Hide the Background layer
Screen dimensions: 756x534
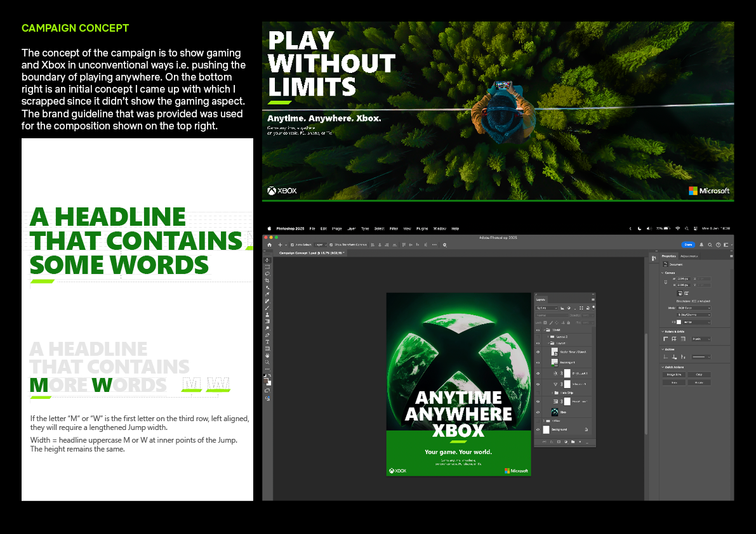[538, 429]
